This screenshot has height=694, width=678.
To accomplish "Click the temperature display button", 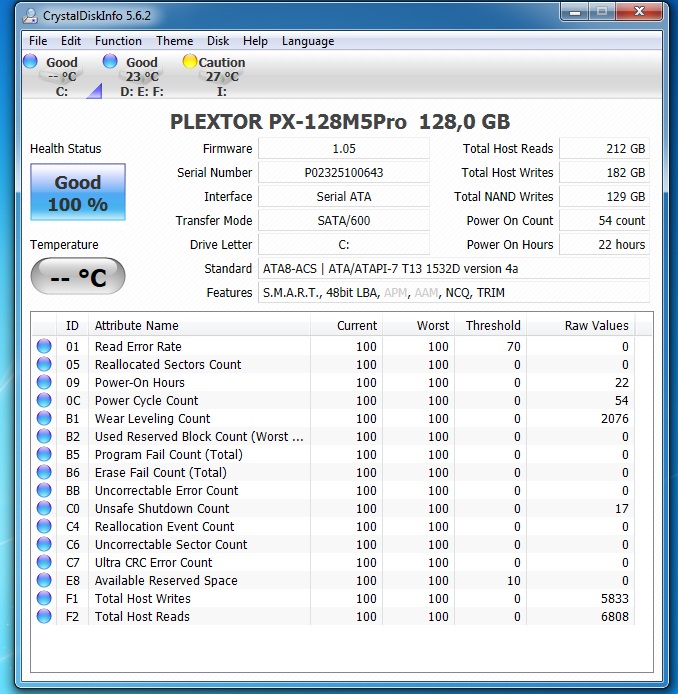I will coord(78,277).
